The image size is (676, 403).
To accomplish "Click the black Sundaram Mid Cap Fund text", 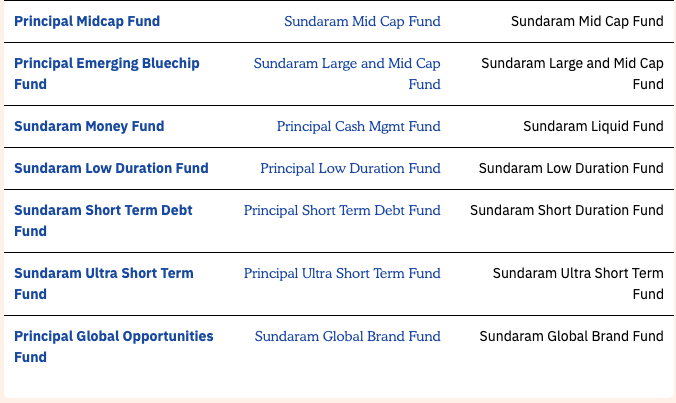I will (587, 21).
